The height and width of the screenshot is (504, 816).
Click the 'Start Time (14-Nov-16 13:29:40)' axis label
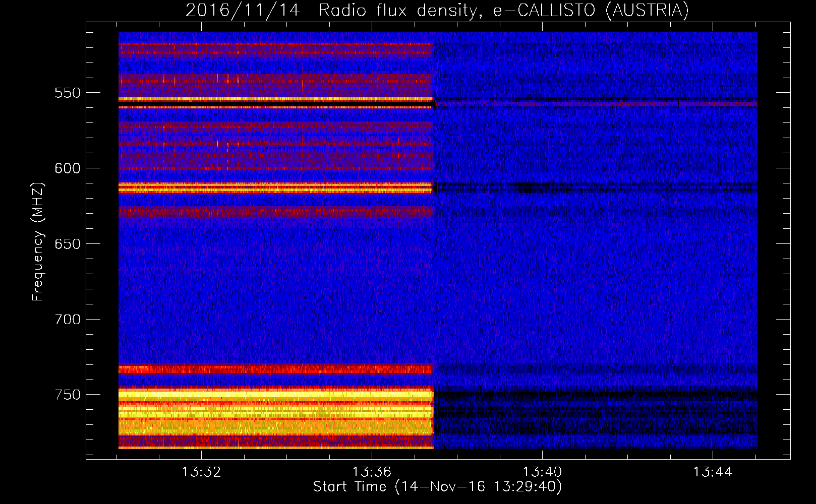point(437,487)
